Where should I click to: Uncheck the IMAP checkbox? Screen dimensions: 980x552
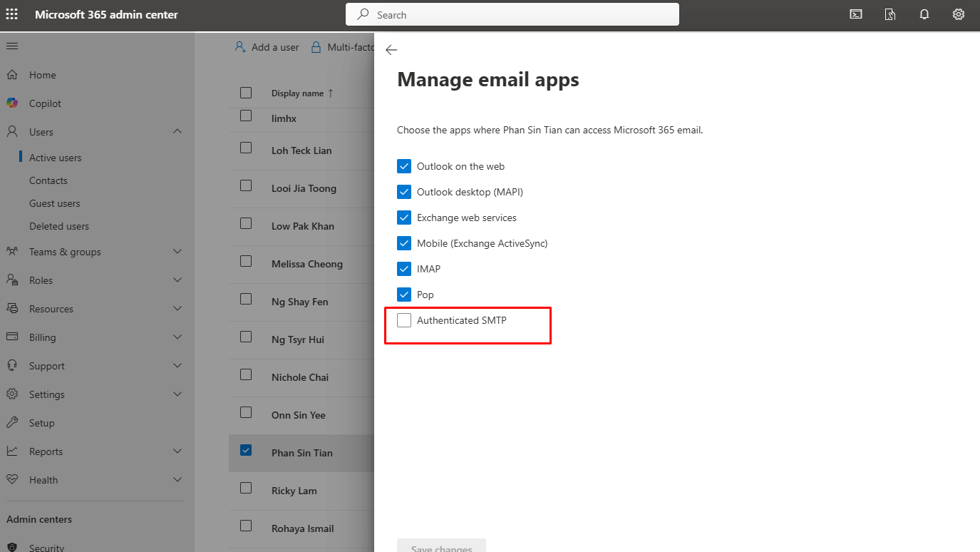(x=404, y=269)
